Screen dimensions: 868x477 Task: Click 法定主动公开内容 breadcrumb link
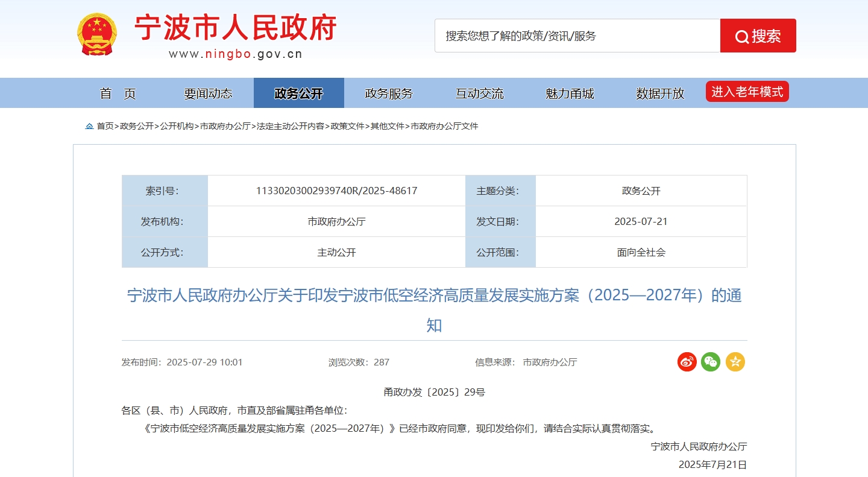point(291,126)
